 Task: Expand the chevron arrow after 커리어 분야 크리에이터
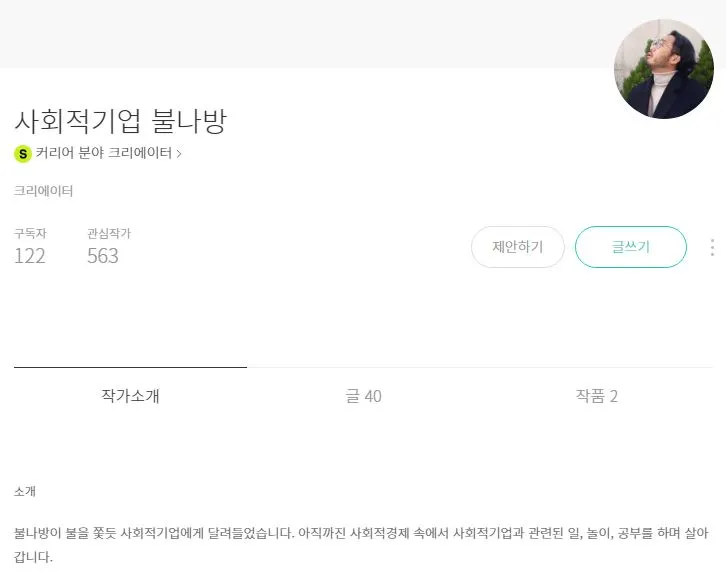pyautogui.click(x=179, y=153)
